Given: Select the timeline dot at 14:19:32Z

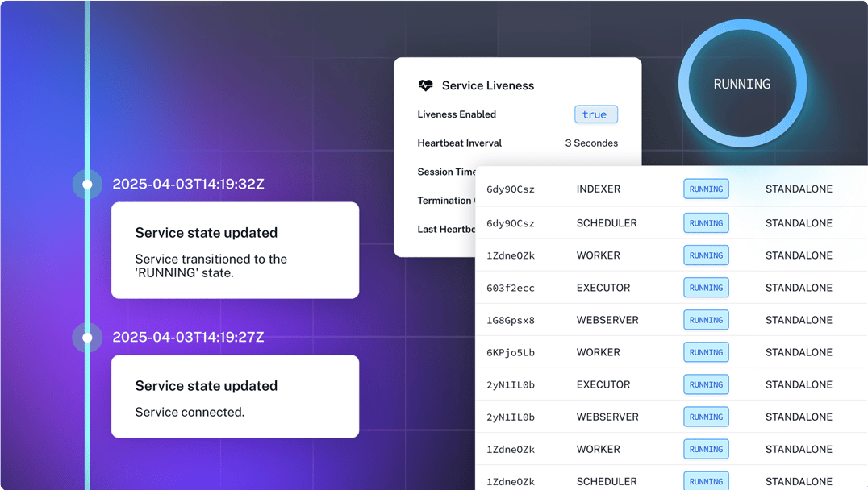Looking at the screenshot, I should point(87,185).
